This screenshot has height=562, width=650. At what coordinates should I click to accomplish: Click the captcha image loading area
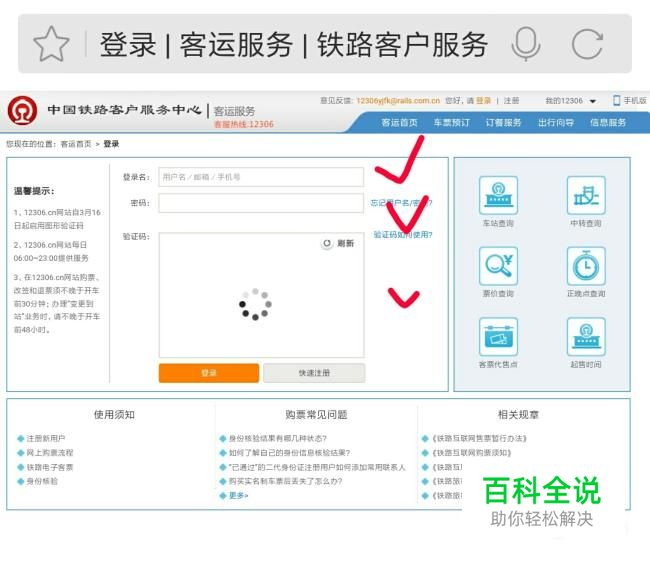pos(261,295)
